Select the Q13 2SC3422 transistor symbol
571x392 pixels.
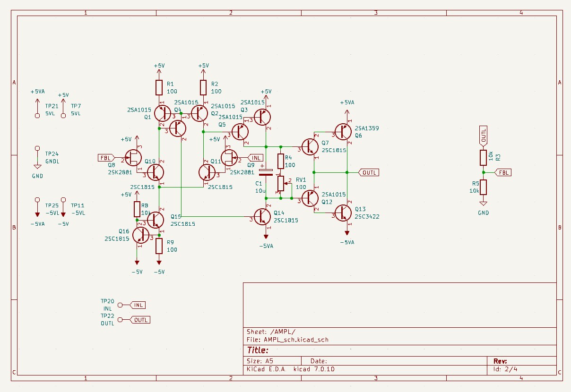pos(343,213)
